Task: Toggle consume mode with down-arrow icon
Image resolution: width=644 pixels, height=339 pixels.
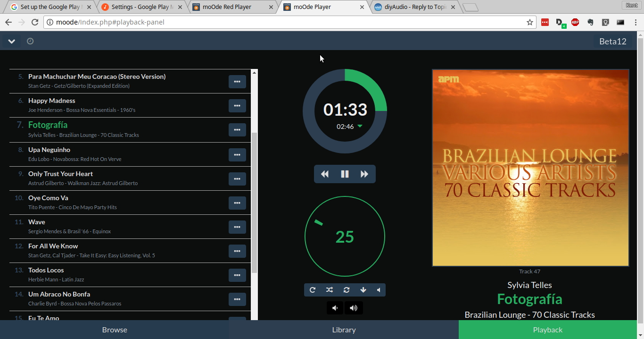Action: [363, 290]
